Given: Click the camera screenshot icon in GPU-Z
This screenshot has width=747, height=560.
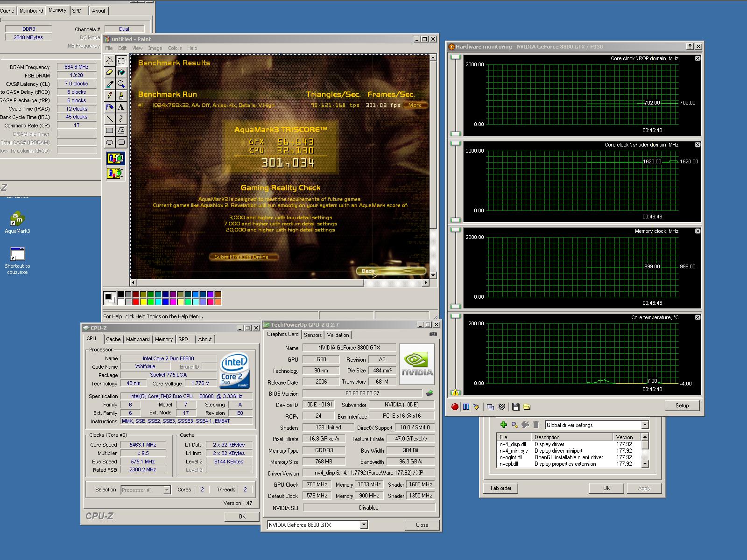Looking at the screenshot, I should click(433, 334).
